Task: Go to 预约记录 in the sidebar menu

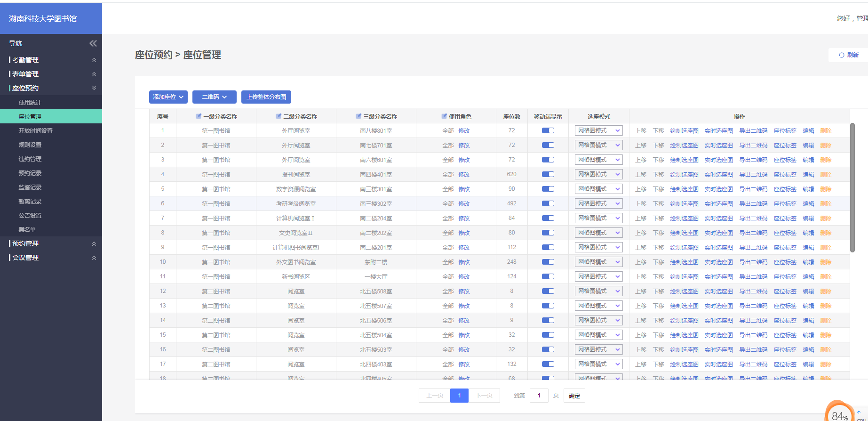Action: [x=30, y=173]
